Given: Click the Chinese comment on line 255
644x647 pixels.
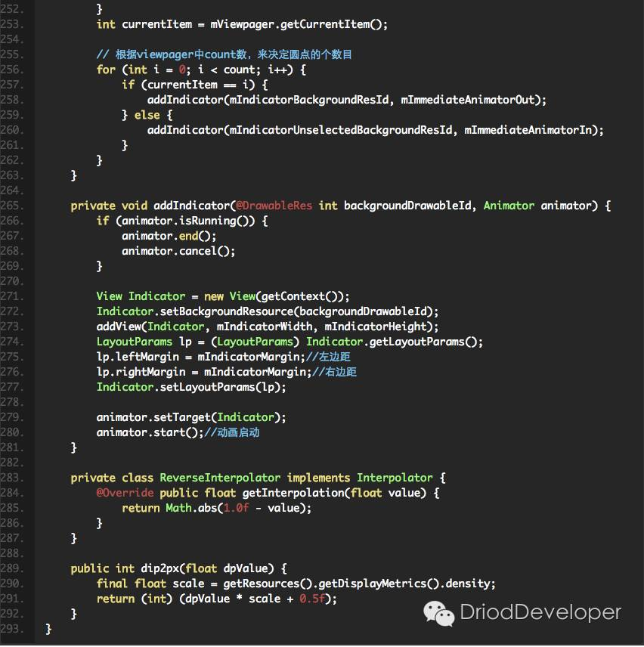Looking at the screenshot, I should (x=224, y=54).
